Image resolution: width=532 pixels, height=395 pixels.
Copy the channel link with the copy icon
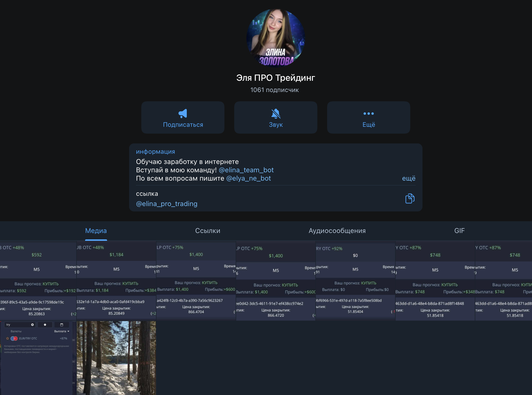[410, 198]
